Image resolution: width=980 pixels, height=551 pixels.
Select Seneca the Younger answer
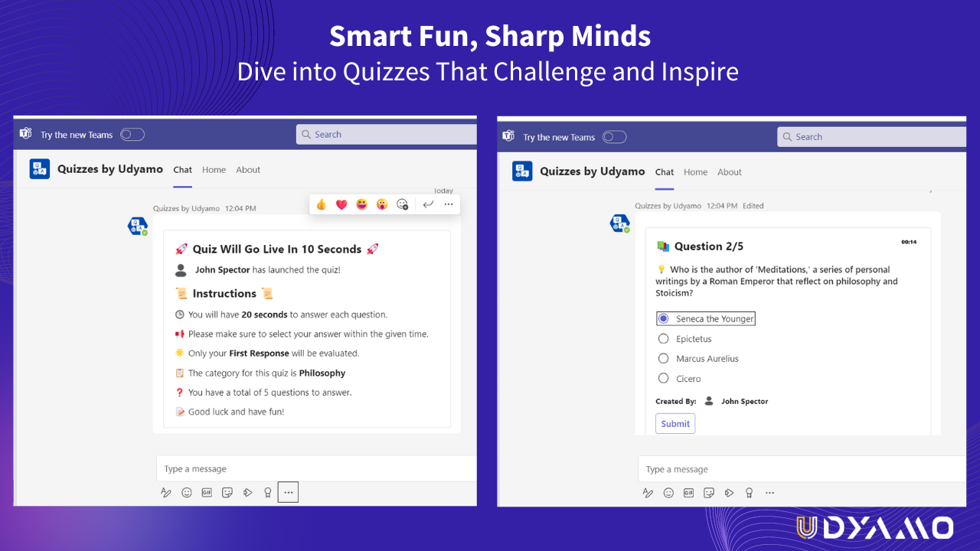tap(706, 318)
